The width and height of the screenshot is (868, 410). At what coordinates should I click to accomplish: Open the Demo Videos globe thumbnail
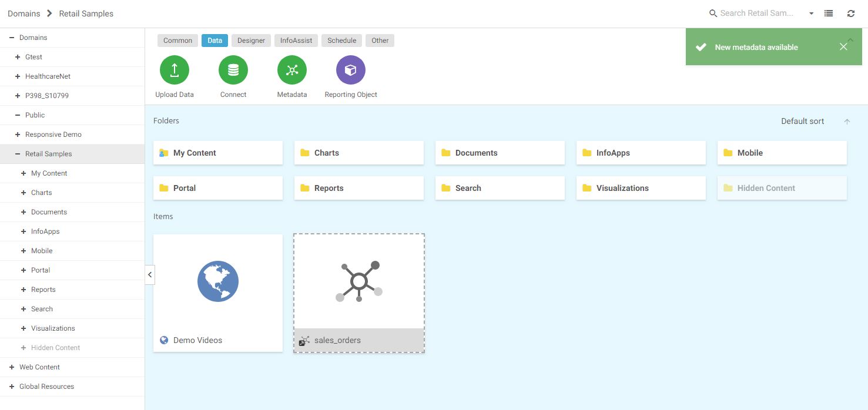coord(218,281)
